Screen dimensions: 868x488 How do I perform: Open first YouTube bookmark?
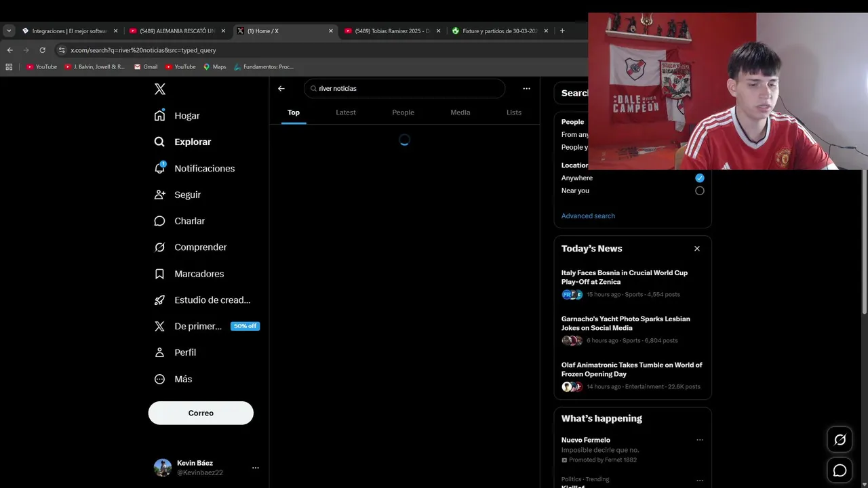click(41, 66)
